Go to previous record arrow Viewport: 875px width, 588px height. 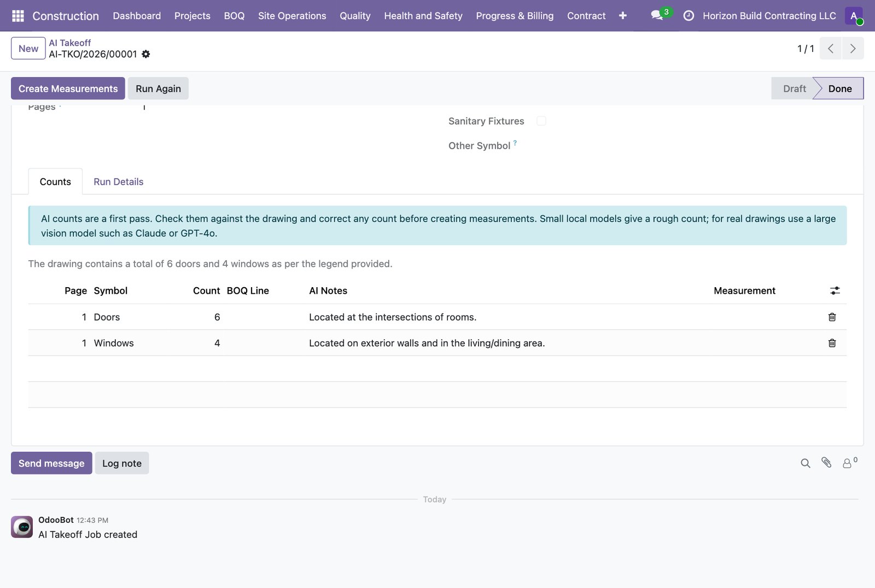(x=831, y=49)
